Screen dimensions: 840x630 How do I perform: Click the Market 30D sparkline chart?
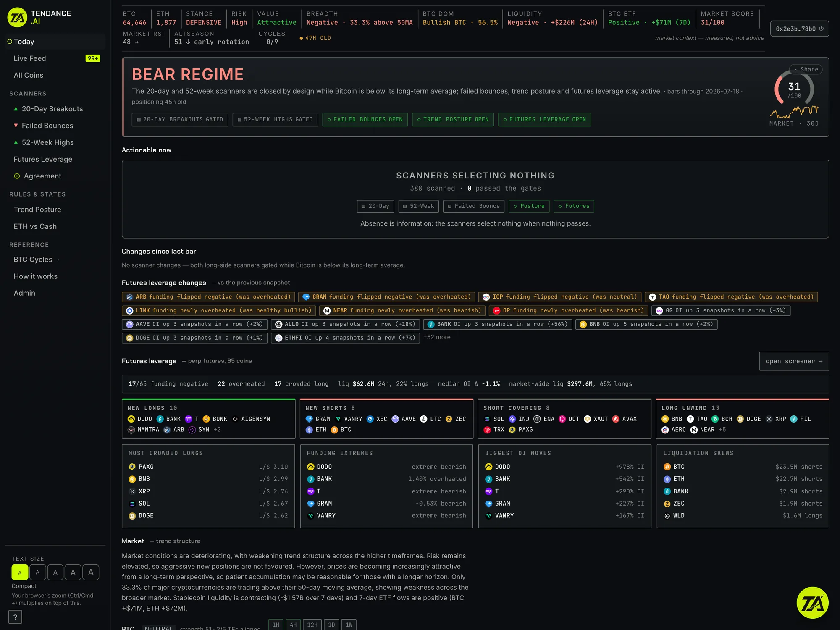tap(794, 112)
